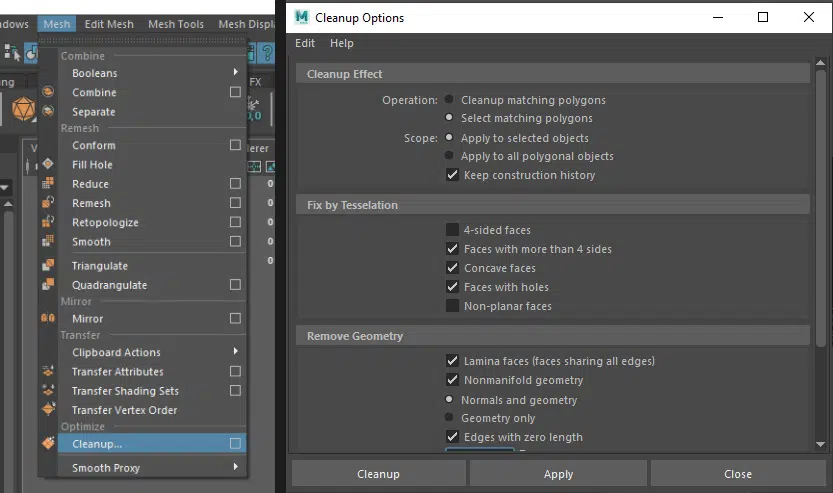Select the Select matching polygons radio
This screenshot has height=493, width=833.
pos(449,117)
